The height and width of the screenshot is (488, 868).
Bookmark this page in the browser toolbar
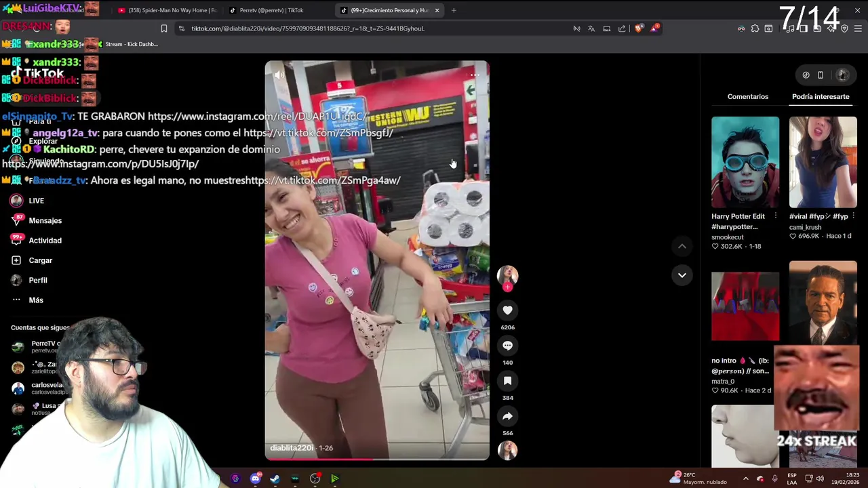pyautogui.click(x=163, y=28)
